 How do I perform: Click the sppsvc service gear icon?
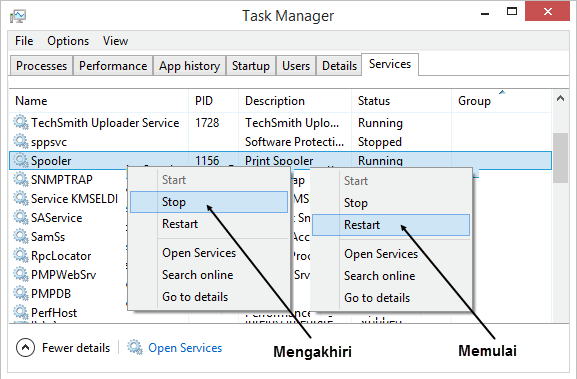[x=21, y=142]
